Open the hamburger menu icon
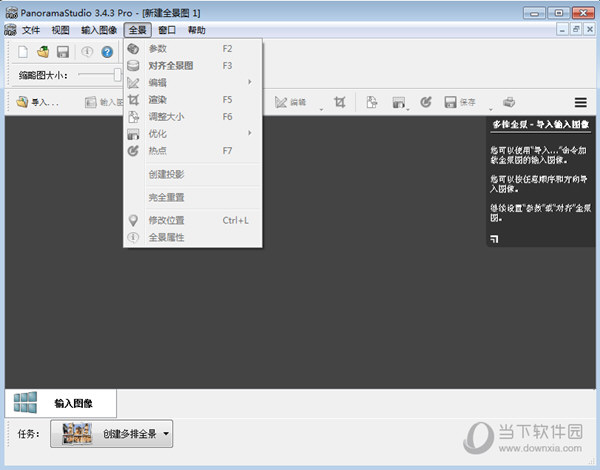This screenshot has height=470, width=600. 581,102
